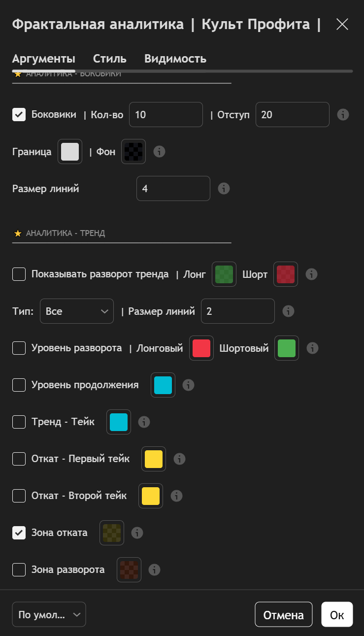Click the Кол-во input field

click(x=166, y=115)
